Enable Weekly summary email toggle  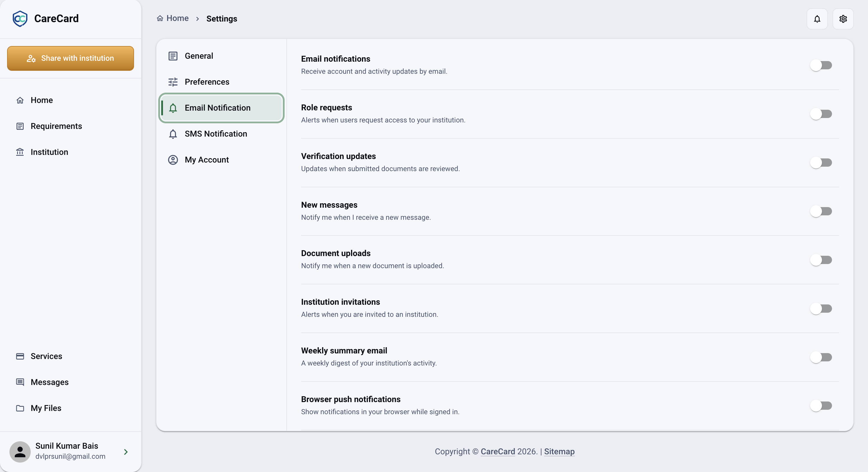[821, 357]
